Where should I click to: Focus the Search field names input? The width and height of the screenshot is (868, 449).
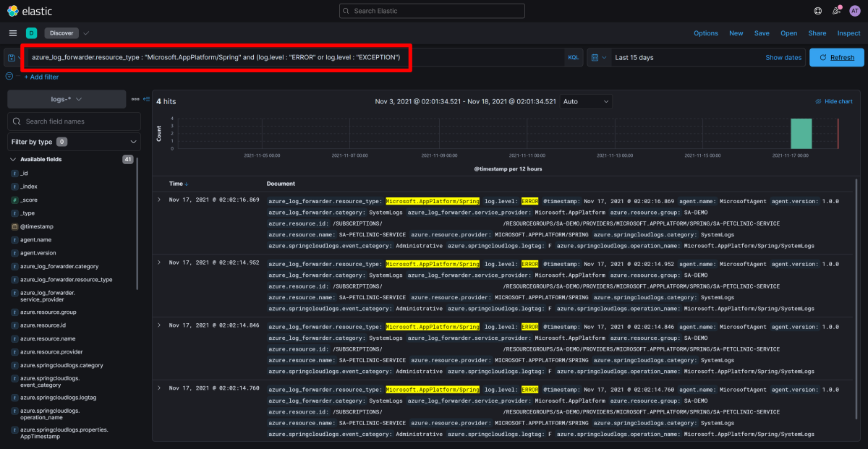(x=74, y=121)
